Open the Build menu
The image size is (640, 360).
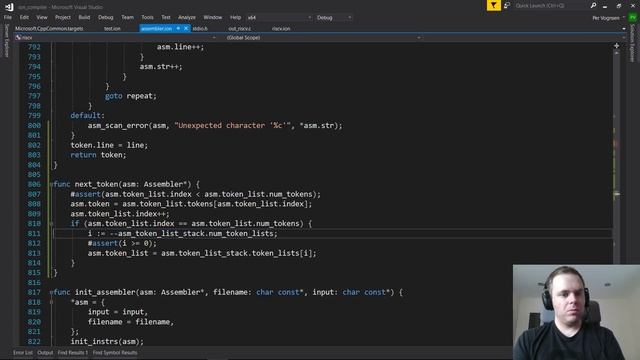tap(84, 18)
